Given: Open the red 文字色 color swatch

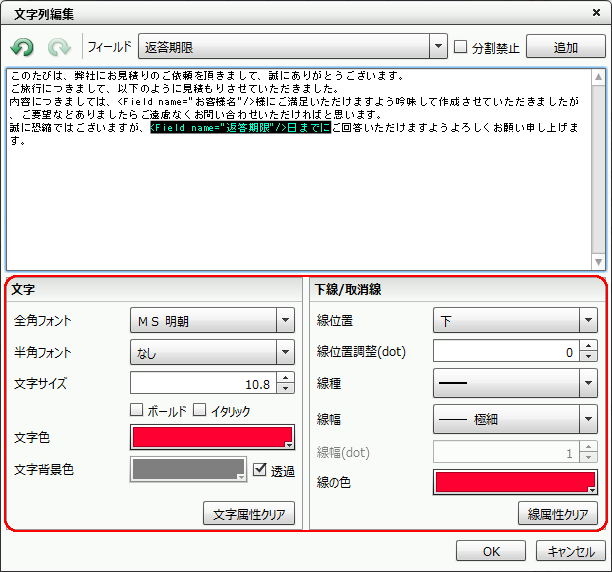Looking at the screenshot, I should 212,437.
